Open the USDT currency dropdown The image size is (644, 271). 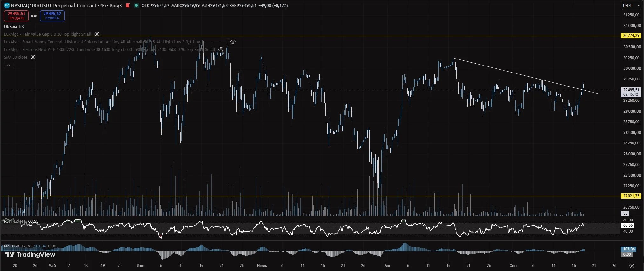[x=632, y=6]
